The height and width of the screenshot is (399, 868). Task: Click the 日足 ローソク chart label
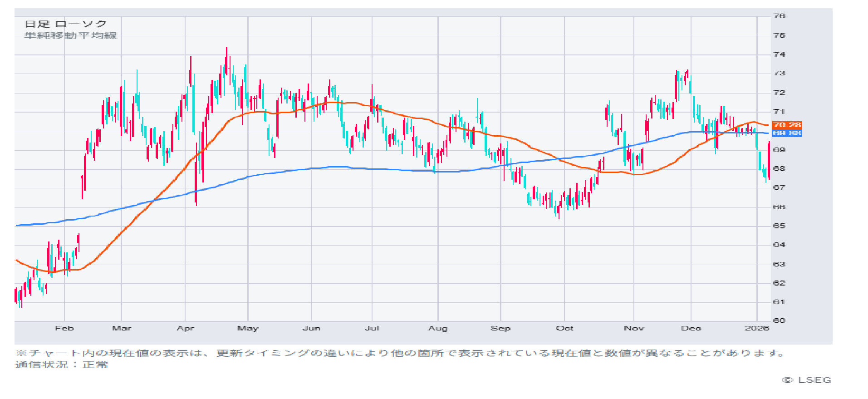tap(66, 24)
